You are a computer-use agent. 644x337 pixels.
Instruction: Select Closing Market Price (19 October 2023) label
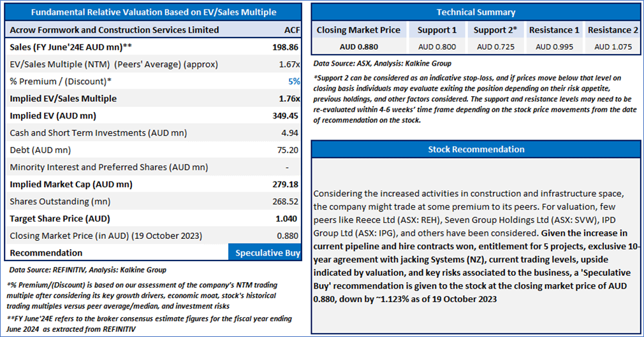tap(106, 236)
